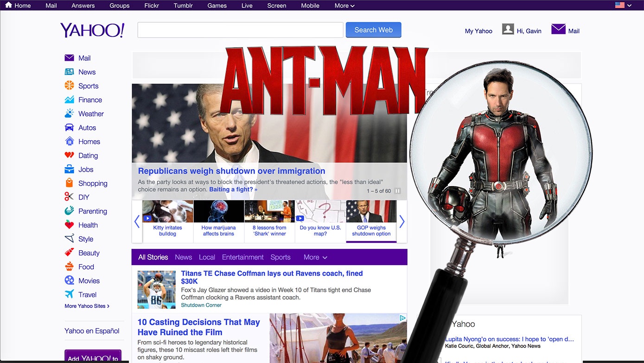Viewport: 644px width, 363px height.
Task: Open Answers in the top navigation bar
Action: click(x=83, y=6)
